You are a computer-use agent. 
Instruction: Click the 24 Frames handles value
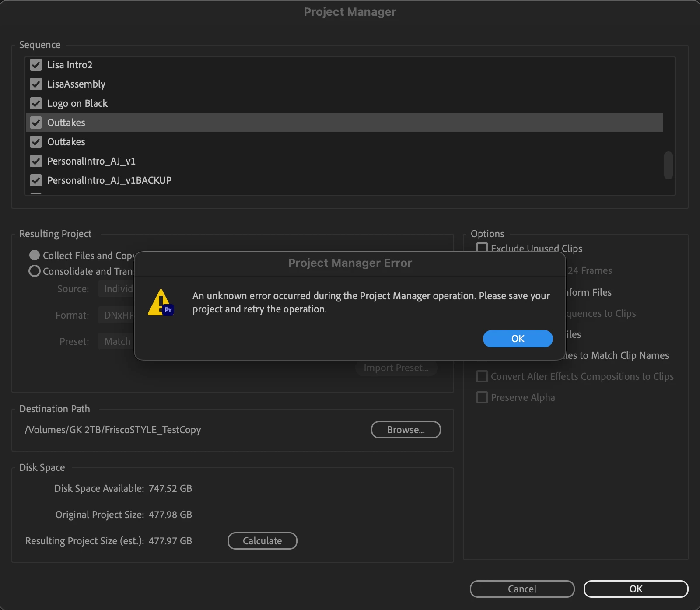coord(590,270)
